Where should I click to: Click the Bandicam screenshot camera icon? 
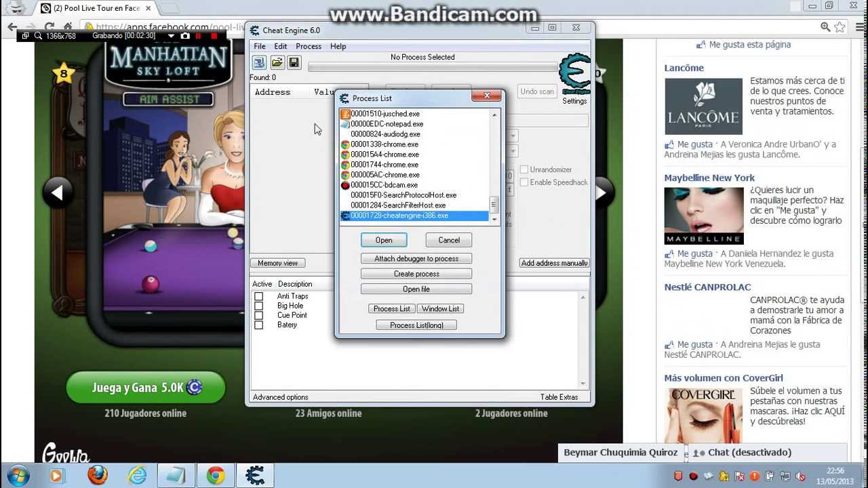point(185,35)
